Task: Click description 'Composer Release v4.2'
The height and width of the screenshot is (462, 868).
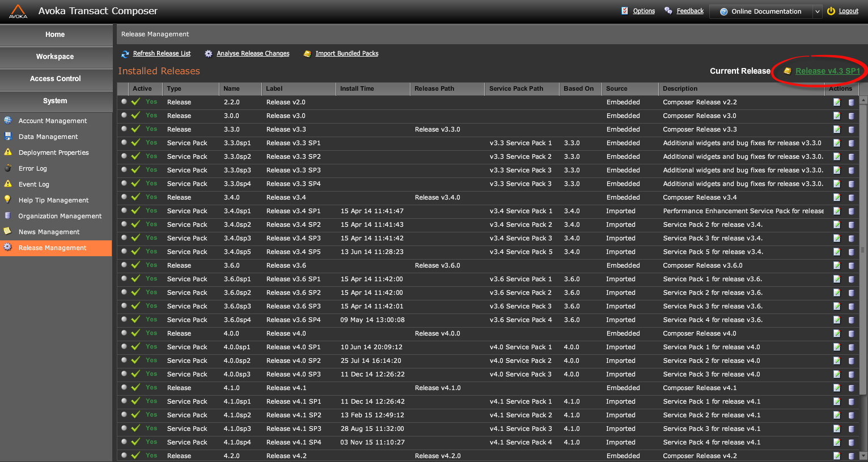Action: (700, 456)
